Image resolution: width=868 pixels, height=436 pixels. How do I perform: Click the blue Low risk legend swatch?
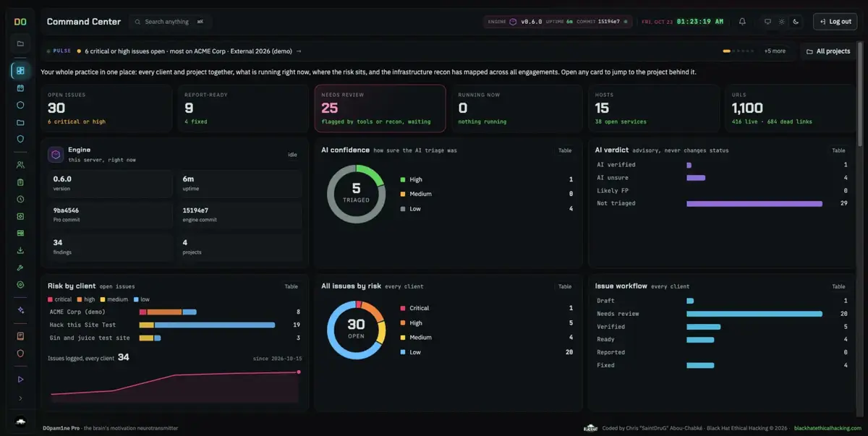click(403, 352)
